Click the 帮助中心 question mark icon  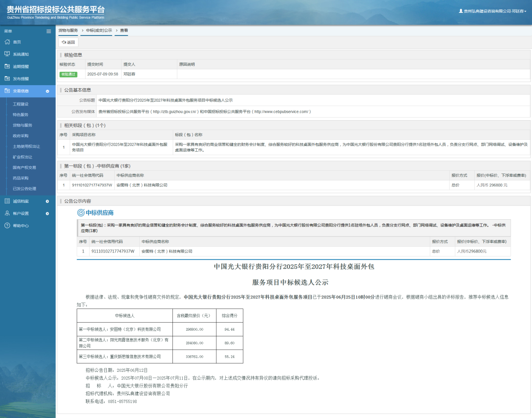pyautogui.click(x=8, y=225)
